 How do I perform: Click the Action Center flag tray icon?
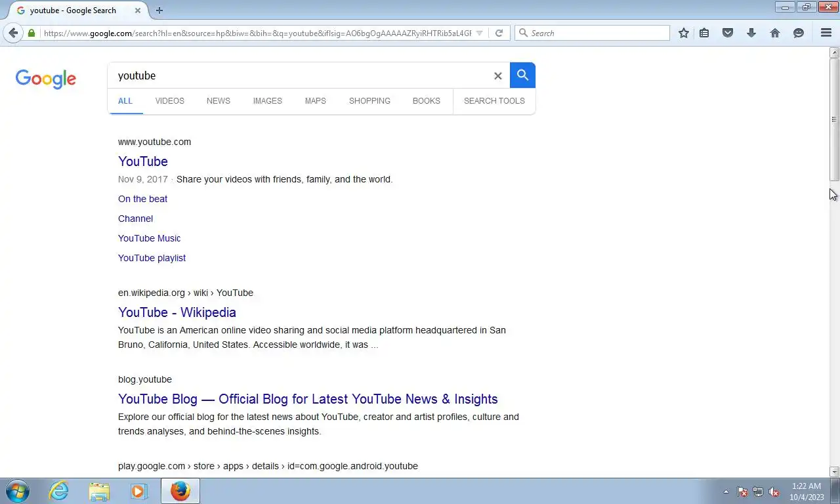[x=742, y=492]
